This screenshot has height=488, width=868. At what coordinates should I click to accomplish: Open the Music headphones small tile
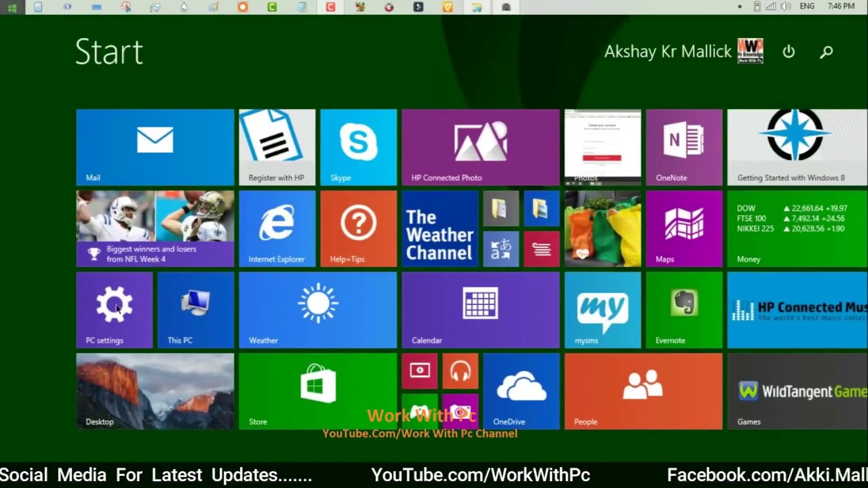pyautogui.click(x=460, y=371)
